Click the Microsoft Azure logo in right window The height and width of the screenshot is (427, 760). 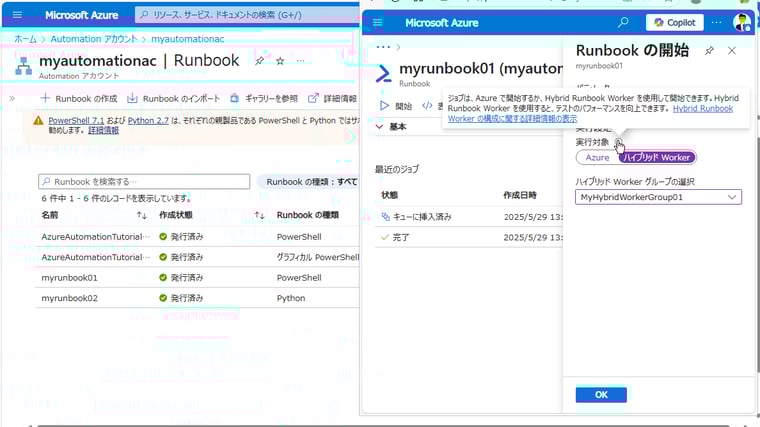pyautogui.click(x=442, y=23)
